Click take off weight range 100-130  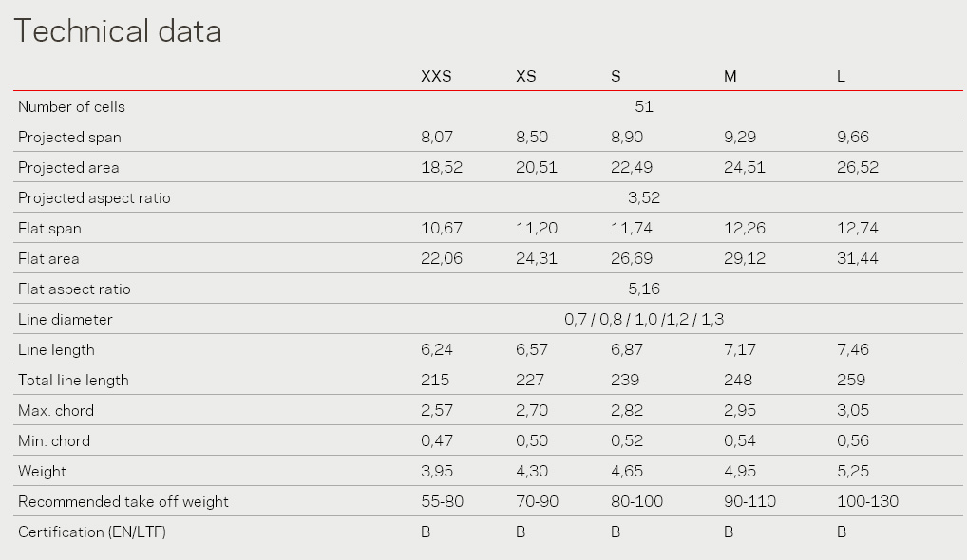click(x=867, y=501)
